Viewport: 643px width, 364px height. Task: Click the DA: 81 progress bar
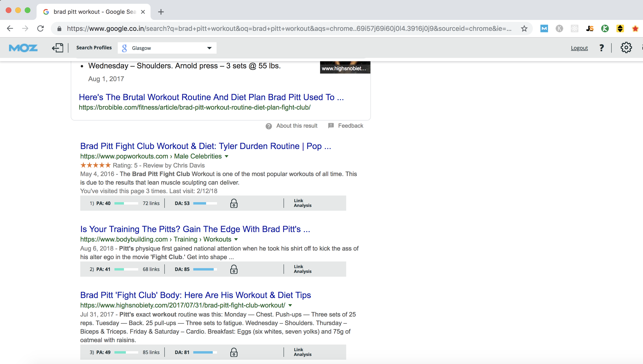point(205,353)
